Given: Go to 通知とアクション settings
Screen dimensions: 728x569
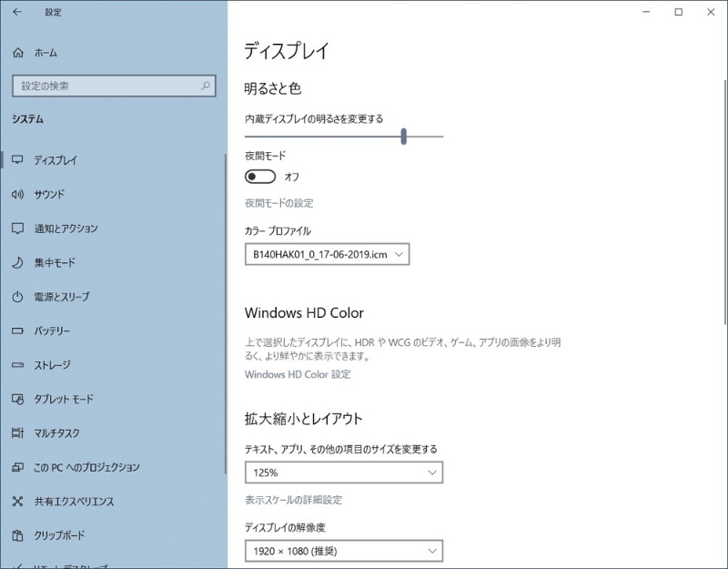Looking at the screenshot, I should tap(112, 229).
